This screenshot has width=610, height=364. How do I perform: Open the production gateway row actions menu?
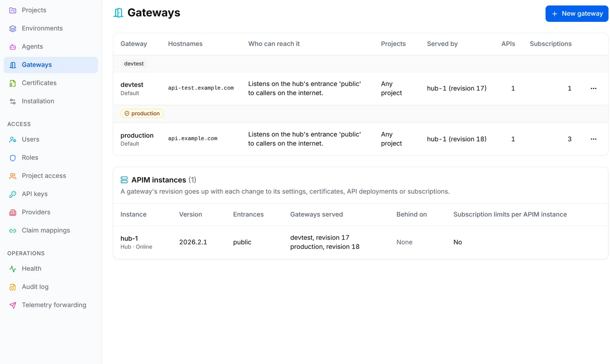593,139
